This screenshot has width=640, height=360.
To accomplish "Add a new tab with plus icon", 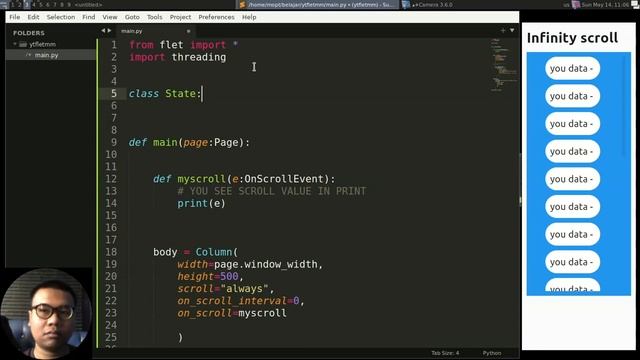I will 503,31.
